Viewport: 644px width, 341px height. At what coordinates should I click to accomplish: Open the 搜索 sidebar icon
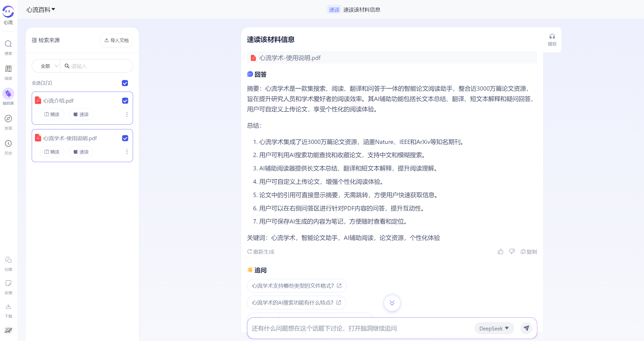[x=8, y=44]
